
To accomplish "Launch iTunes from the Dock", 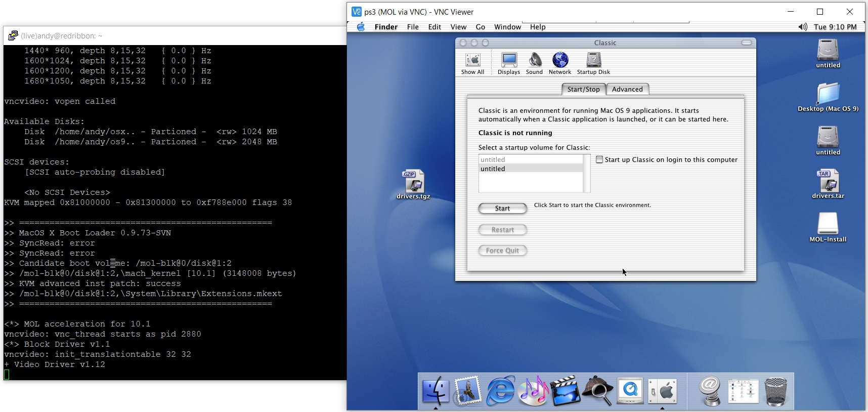I will pos(533,391).
